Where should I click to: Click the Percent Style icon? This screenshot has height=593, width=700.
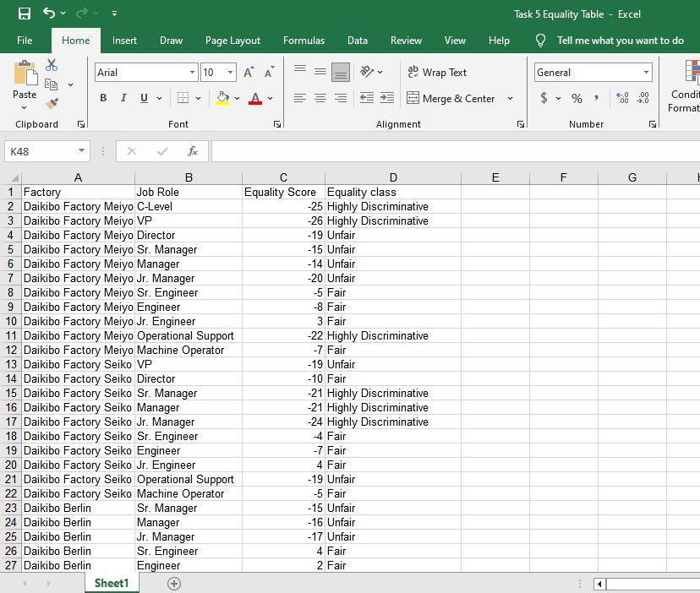pyautogui.click(x=577, y=98)
